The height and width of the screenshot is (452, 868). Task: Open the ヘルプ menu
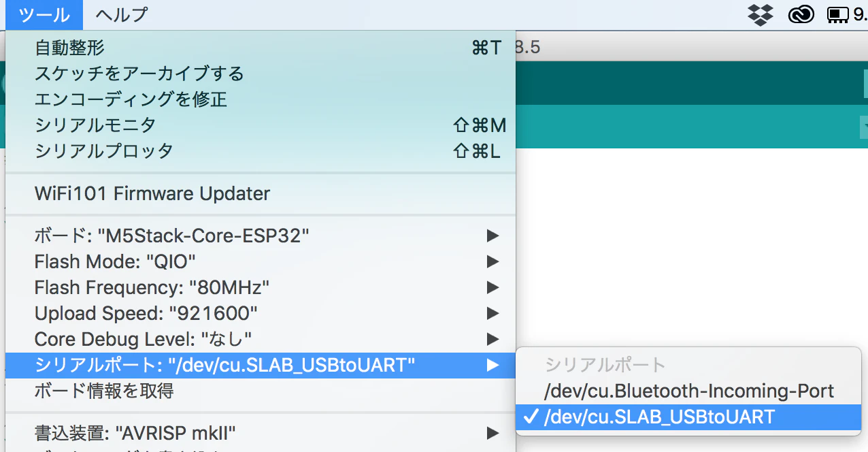(x=120, y=14)
